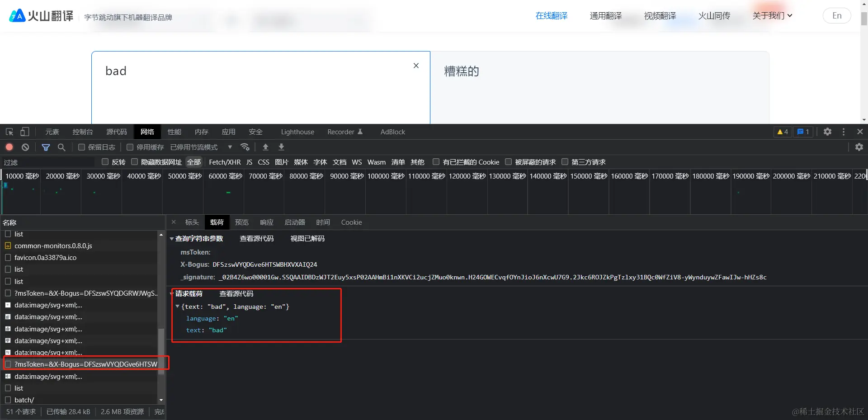Switch to the 响应 tab
This screenshot has height=420, width=868.
coord(267,222)
